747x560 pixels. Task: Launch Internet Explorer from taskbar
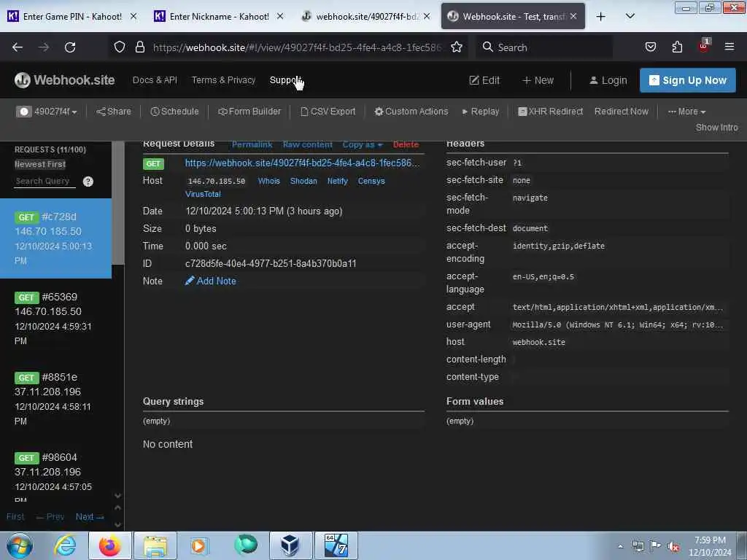pos(65,545)
